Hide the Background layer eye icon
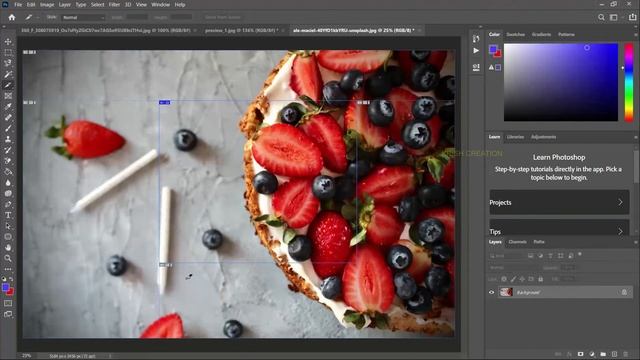 click(x=491, y=292)
